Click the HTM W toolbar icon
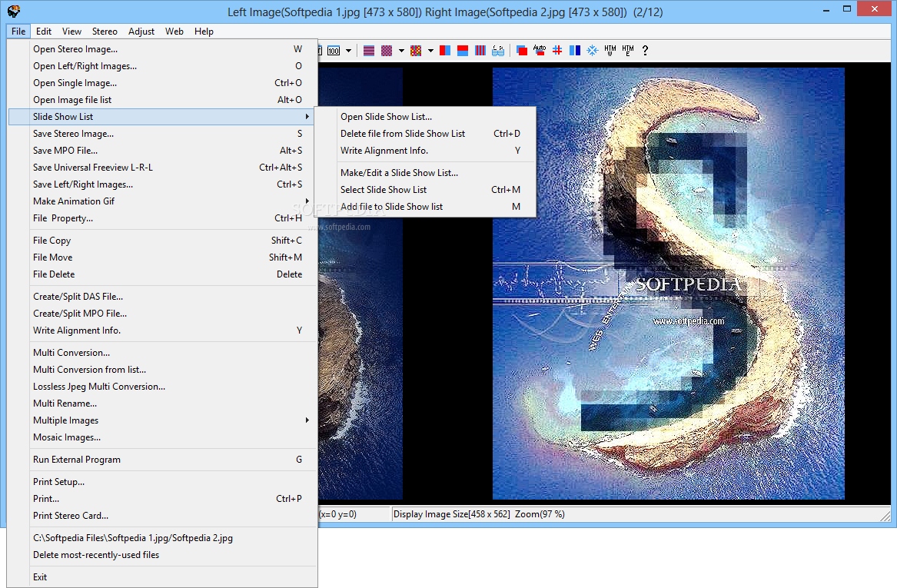 click(610, 50)
